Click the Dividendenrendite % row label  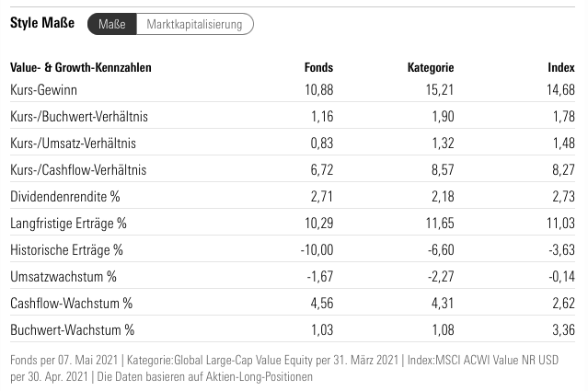pyautogui.click(x=65, y=197)
